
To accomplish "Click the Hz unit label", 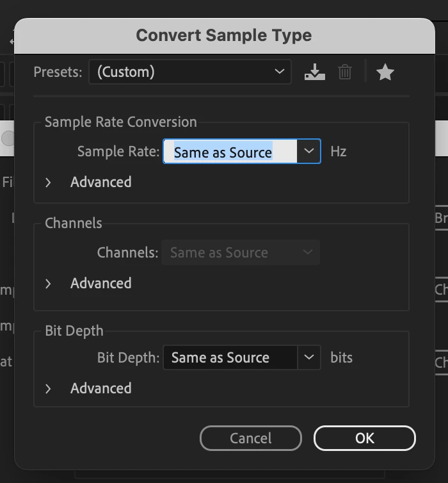I will (339, 152).
